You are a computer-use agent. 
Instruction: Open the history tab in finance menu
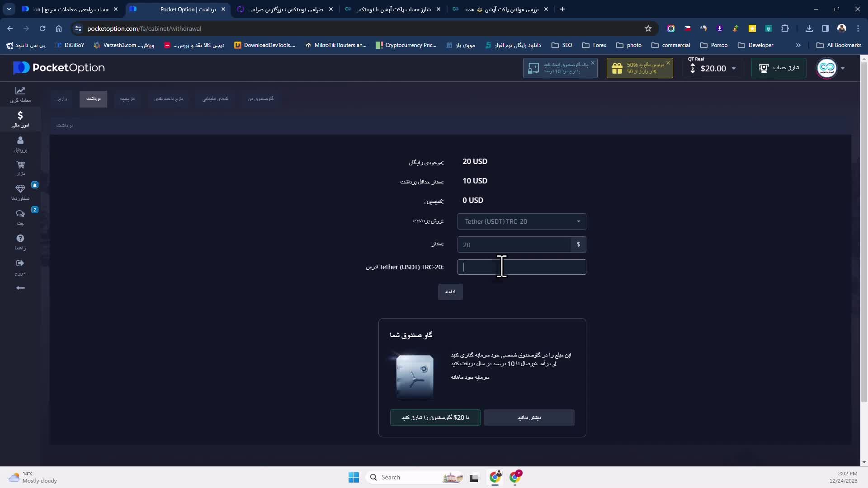(127, 99)
